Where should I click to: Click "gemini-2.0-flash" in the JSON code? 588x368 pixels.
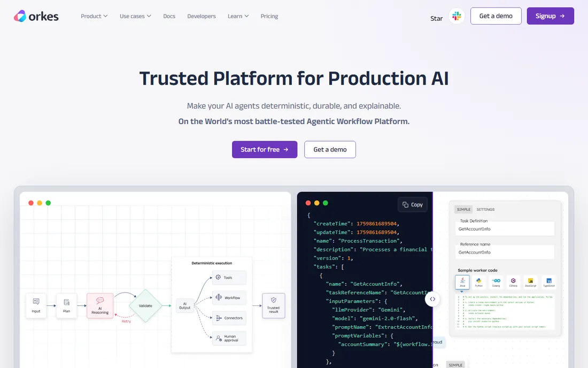388,318
